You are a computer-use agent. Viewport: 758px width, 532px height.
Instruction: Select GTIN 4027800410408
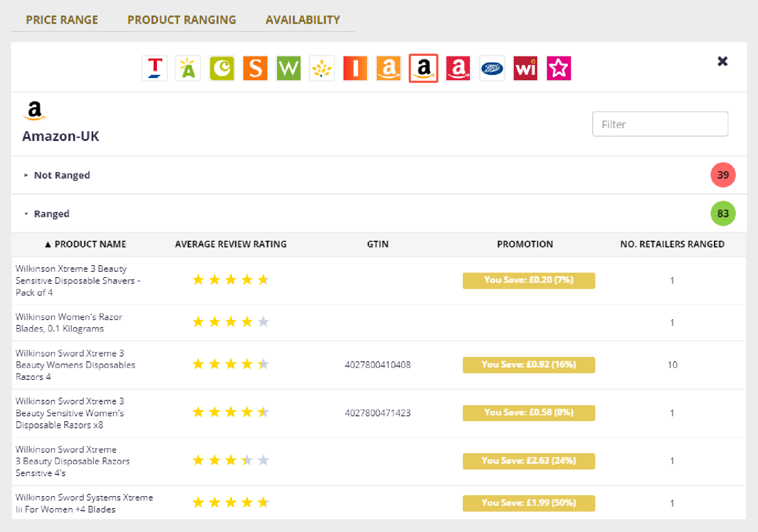(x=378, y=365)
